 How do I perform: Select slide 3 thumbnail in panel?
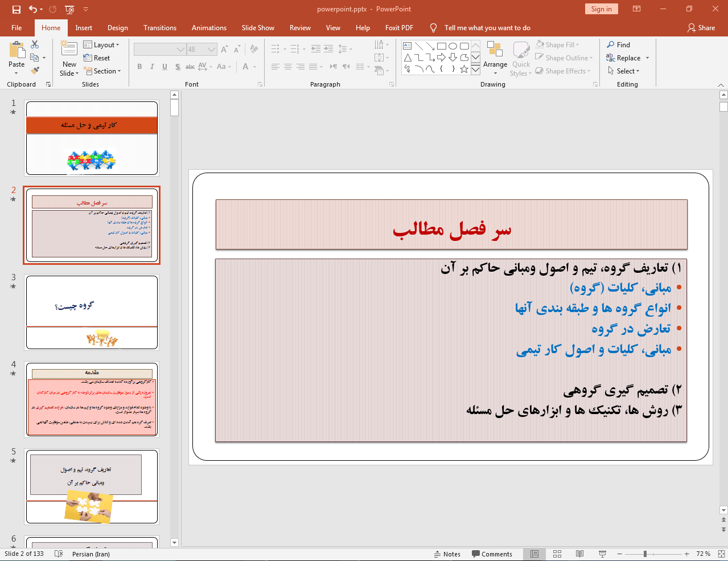coord(92,312)
